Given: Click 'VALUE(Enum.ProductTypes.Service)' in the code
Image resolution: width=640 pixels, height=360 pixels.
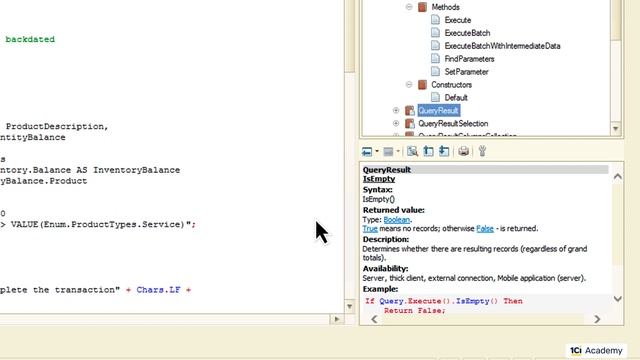Looking at the screenshot, I should (x=98, y=224).
